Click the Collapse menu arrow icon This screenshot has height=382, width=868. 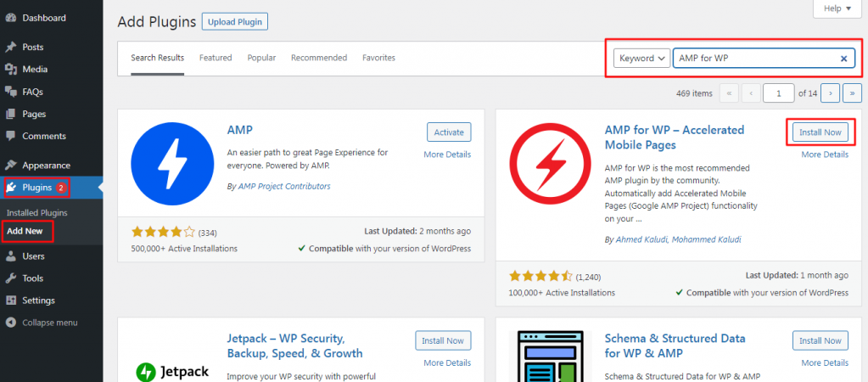[x=10, y=323]
